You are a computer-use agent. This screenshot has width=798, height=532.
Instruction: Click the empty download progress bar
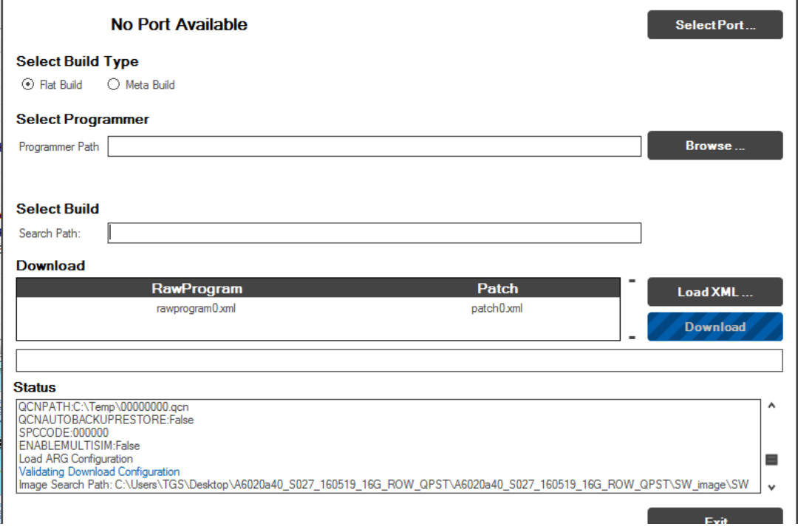pos(399,361)
